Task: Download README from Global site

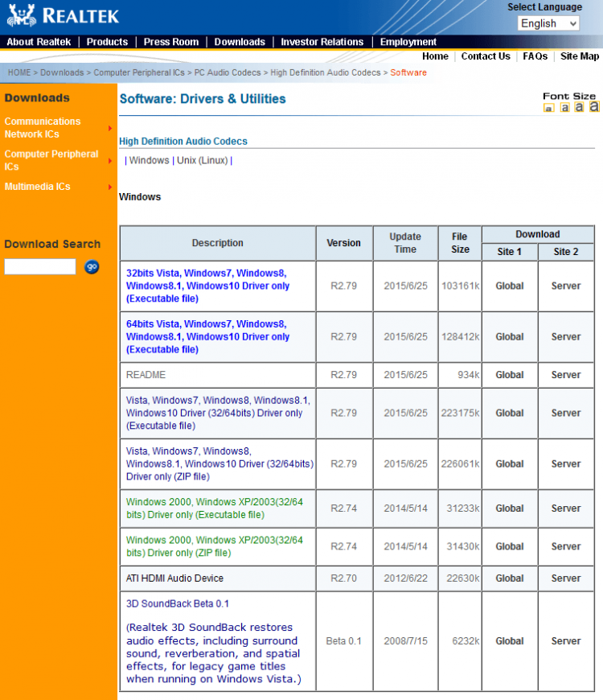Action: point(510,375)
